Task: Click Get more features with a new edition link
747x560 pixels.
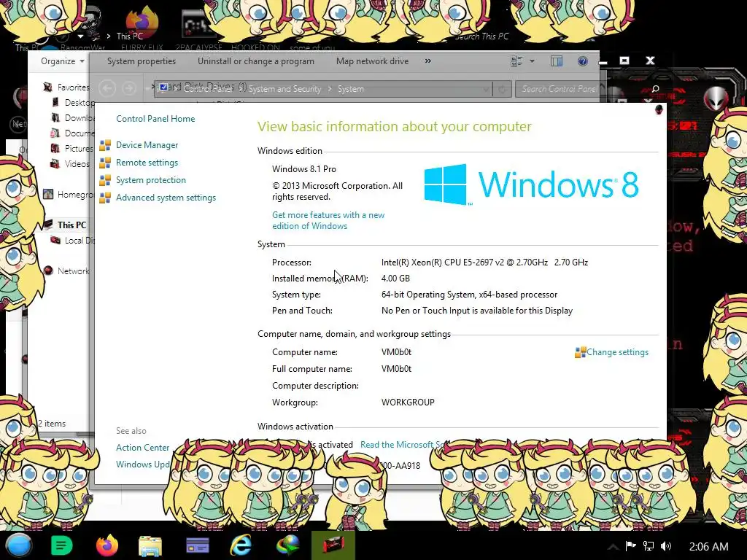Action: [328, 220]
